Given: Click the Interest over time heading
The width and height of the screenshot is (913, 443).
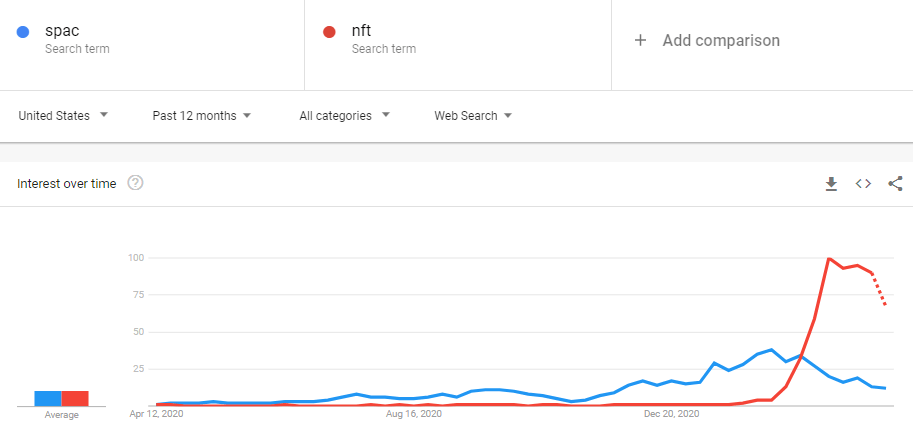Looking at the screenshot, I should (66, 184).
